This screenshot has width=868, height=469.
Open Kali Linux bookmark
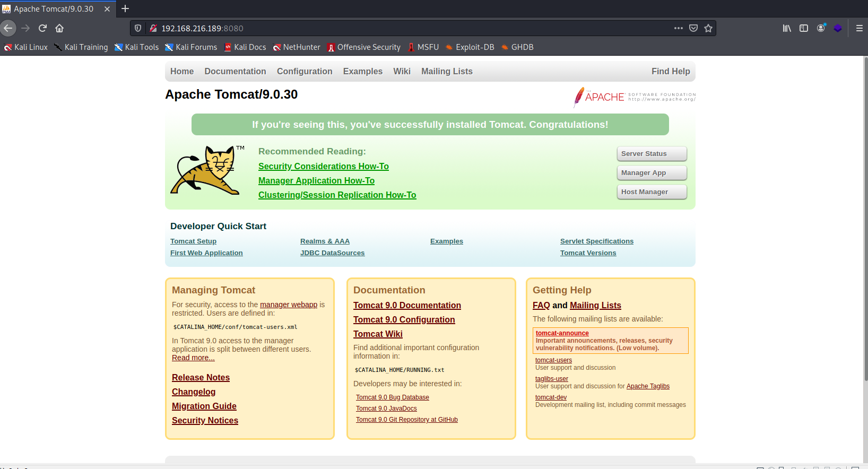[x=26, y=47]
